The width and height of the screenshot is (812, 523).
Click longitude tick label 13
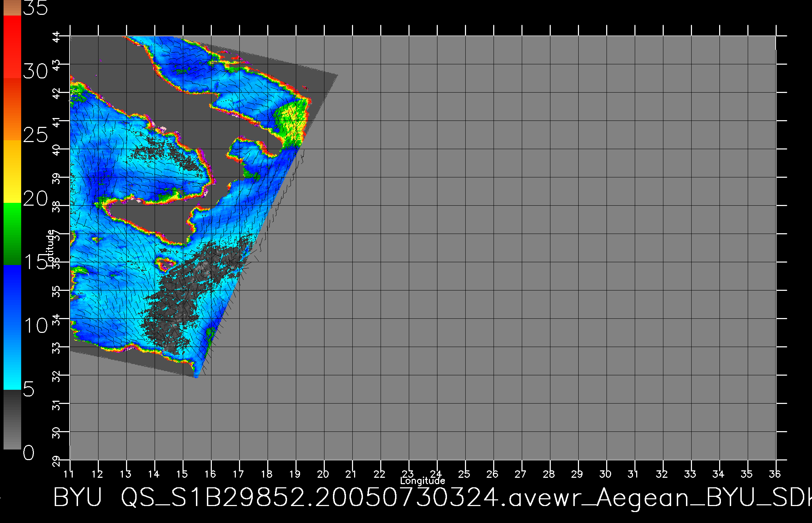pos(125,474)
